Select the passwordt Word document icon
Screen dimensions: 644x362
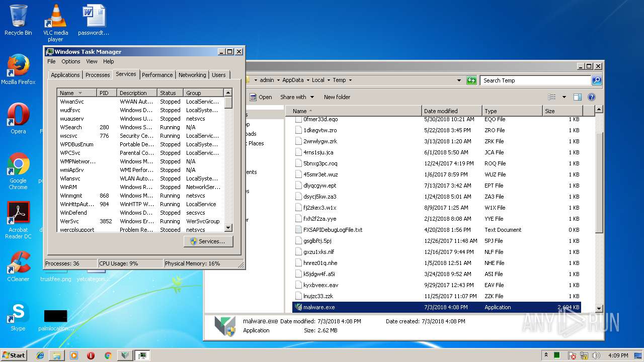[94, 20]
